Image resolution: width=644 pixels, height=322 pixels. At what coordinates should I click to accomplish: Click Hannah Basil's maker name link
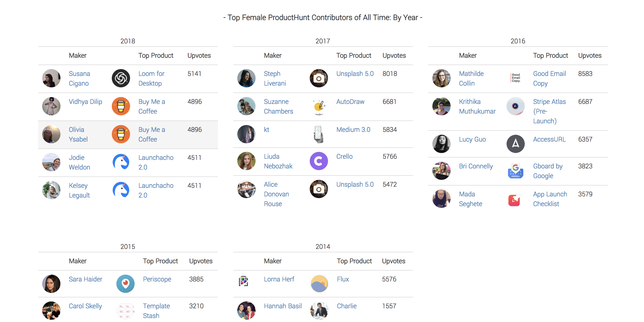(283, 306)
